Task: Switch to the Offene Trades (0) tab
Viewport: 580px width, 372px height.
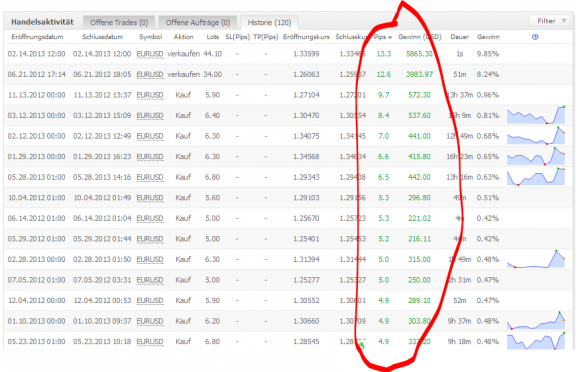Action: click(119, 23)
